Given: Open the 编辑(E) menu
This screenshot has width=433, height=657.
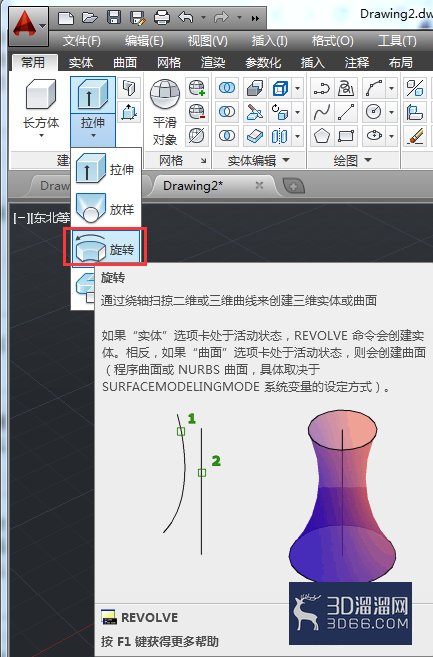Looking at the screenshot, I should 144,41.
